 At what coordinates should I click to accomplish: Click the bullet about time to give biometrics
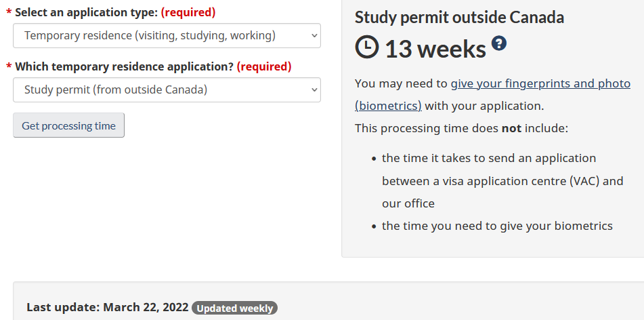point(497,226)
